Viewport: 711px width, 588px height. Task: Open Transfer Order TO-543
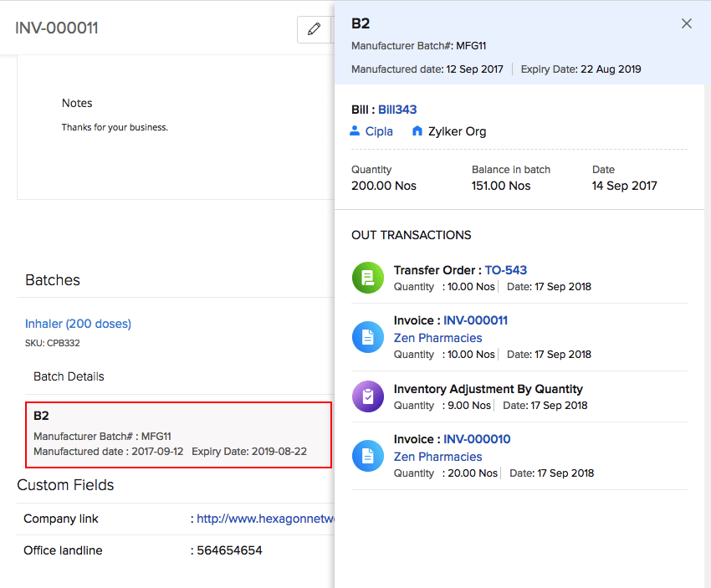point(505,270)
